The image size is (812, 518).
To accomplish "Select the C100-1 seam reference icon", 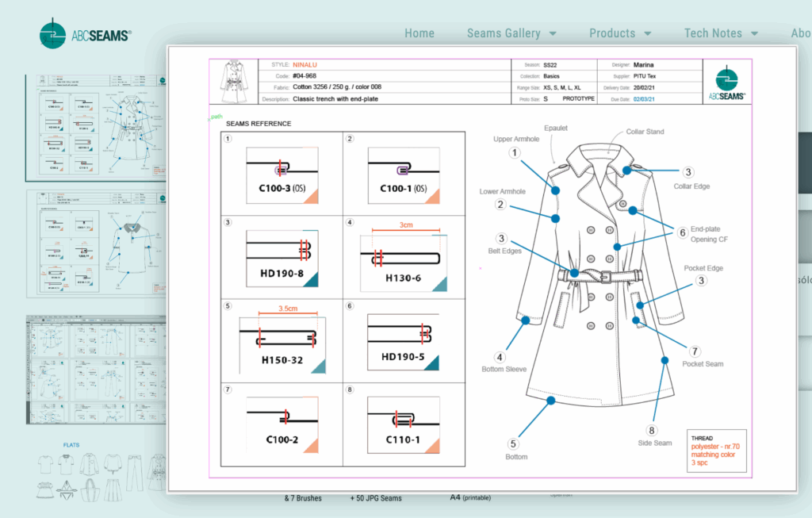I will (404, 176).
